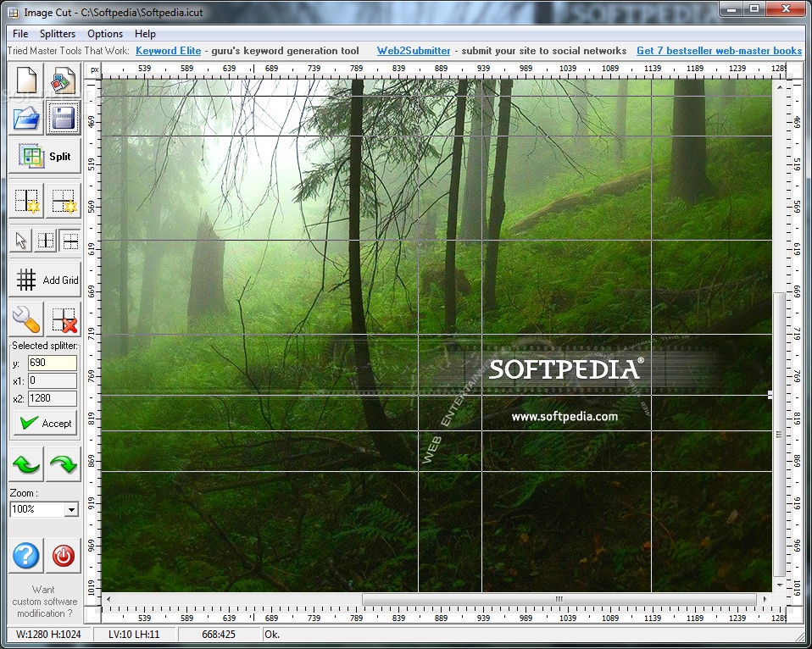The image size is (812, 649).
Task: Open project folder icon
Action: (26, 118)
